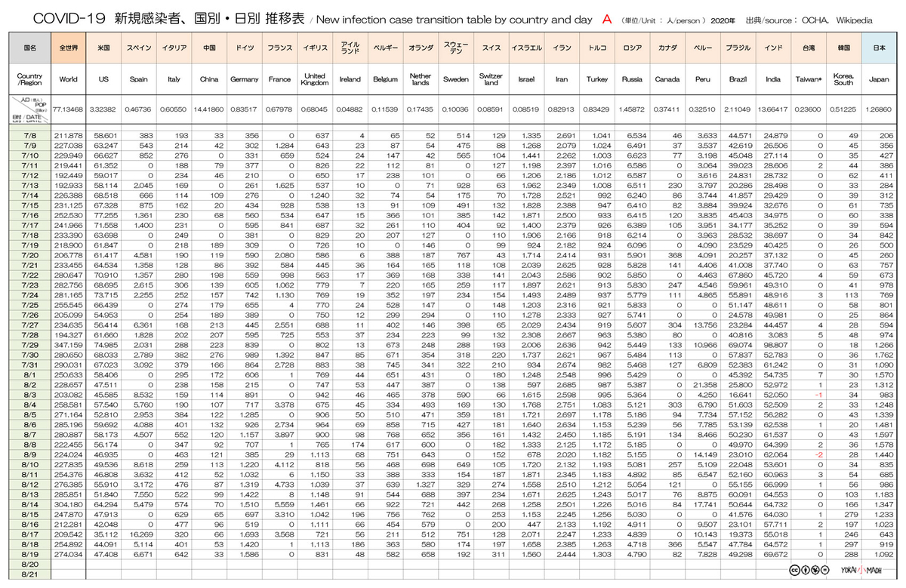
Task: Select the 韓国 header cell
Action: click(843, 48)
